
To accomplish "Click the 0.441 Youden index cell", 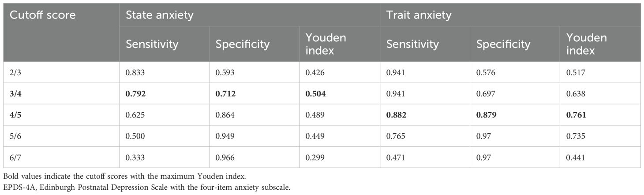I will (576, 157).
